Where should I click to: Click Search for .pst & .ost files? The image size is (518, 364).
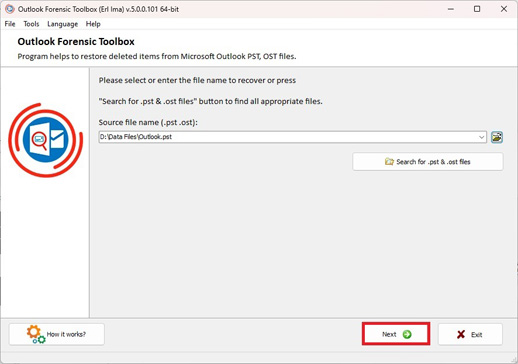pos(428,162)
